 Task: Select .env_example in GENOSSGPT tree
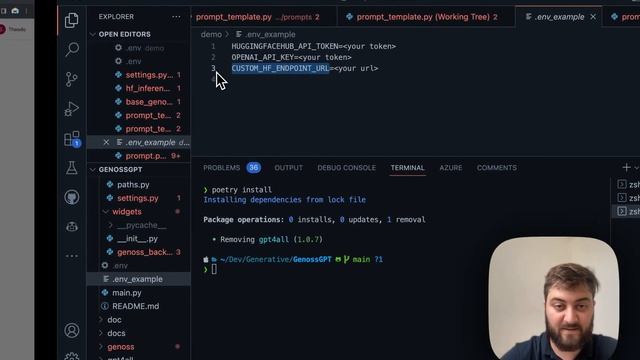tap(139, 279)
